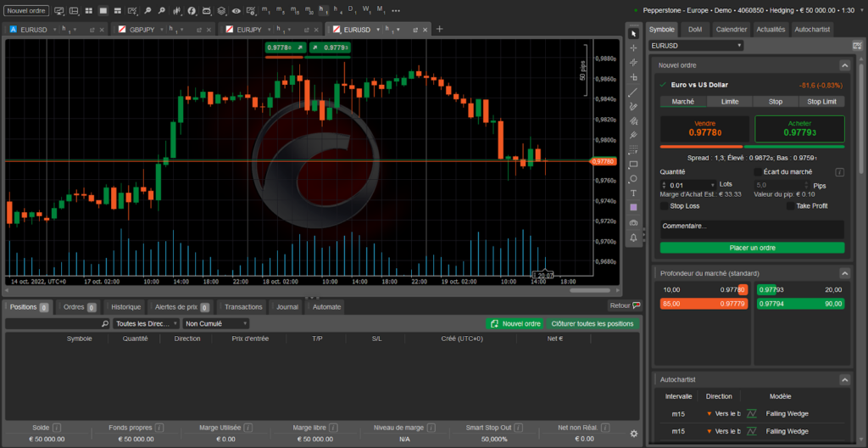The image size is (868, 448).
Task: Open symbol dropdown on GBPJPY tab
Action: click(162, 30)
